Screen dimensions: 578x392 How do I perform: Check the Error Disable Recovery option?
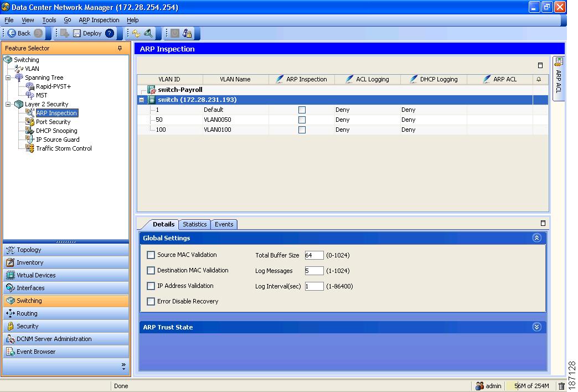[151, 301]
